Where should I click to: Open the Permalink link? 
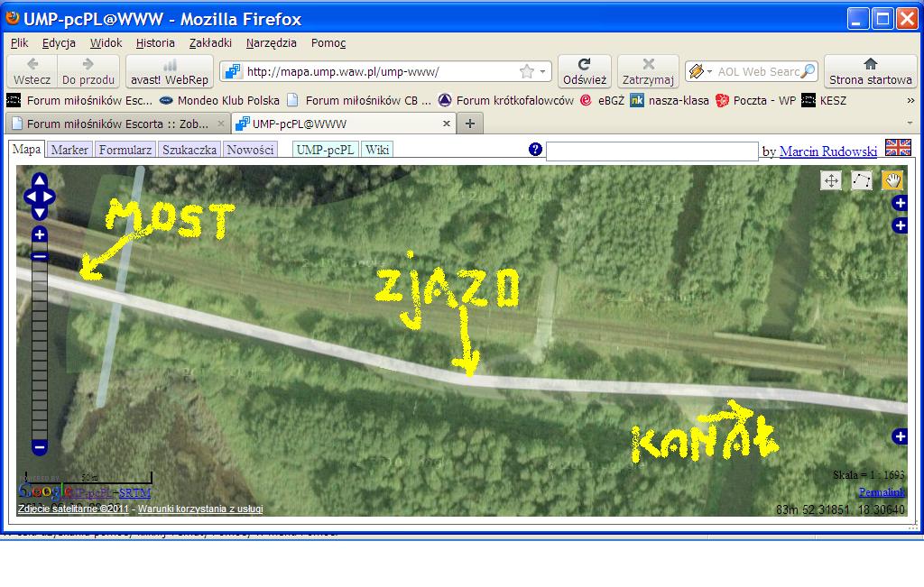click(x=881, y=492)
